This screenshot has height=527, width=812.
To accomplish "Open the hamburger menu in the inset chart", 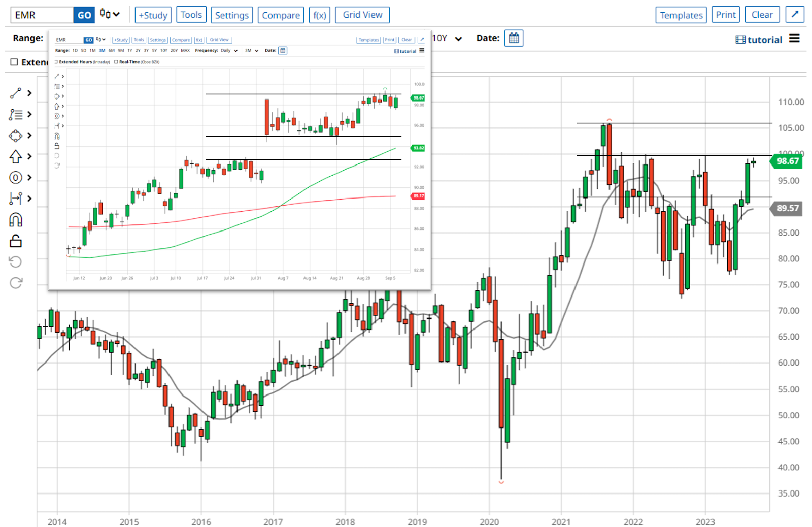I will tap(422, 51).
